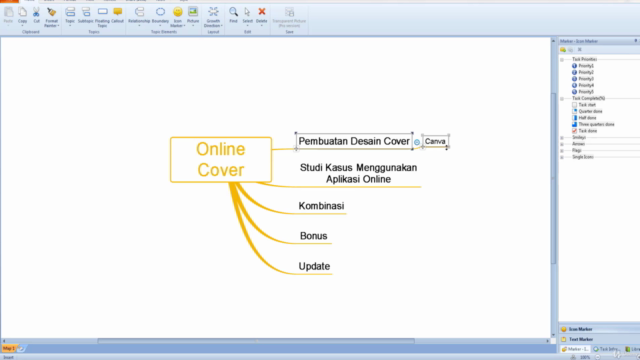This screenshot has width=640, height=360.
Task: Insert a Relationship line
Action: [x=139, y=12]
